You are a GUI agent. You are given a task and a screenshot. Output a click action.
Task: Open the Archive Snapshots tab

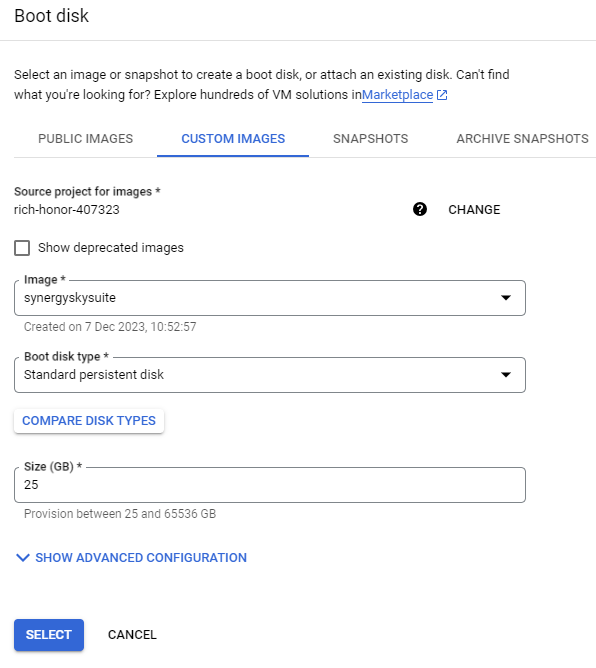point(522,139)
